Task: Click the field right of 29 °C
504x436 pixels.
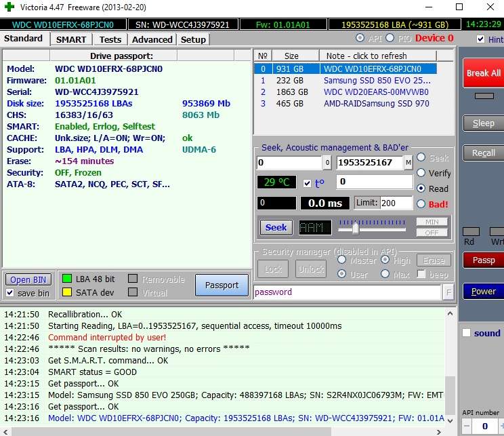Action: tap(375, 182)
